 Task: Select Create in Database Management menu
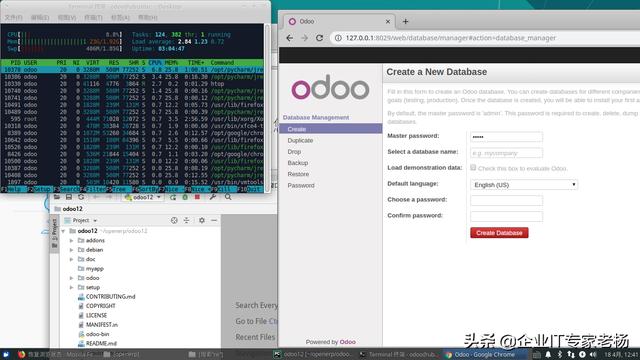331,129
